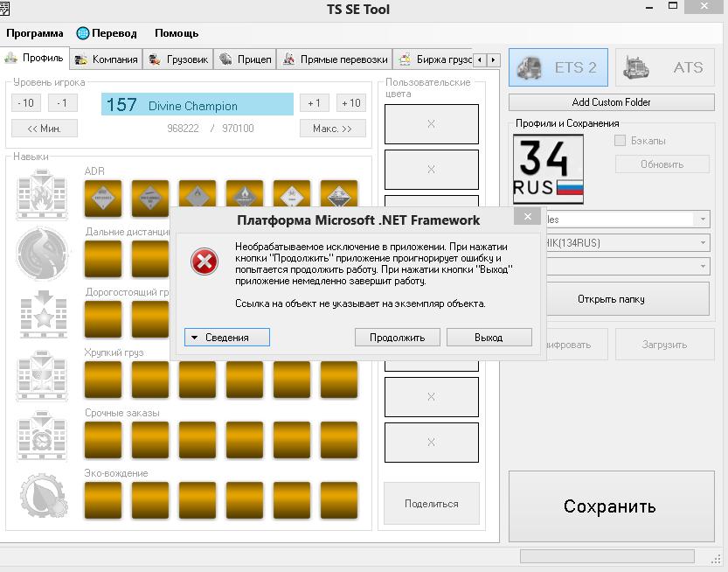Click the Urgent Orders skill clock icon

pyautogui.click(x=42, y=435)
